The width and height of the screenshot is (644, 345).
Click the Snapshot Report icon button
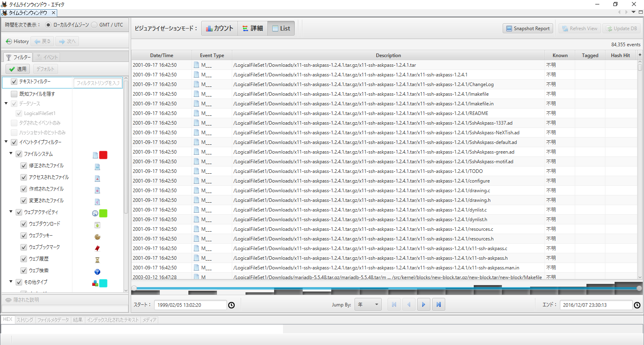[x=528, y=29]
